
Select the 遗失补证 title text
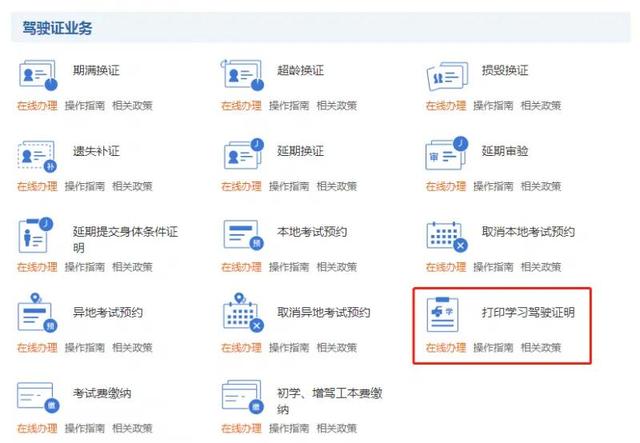click(96, 151)
